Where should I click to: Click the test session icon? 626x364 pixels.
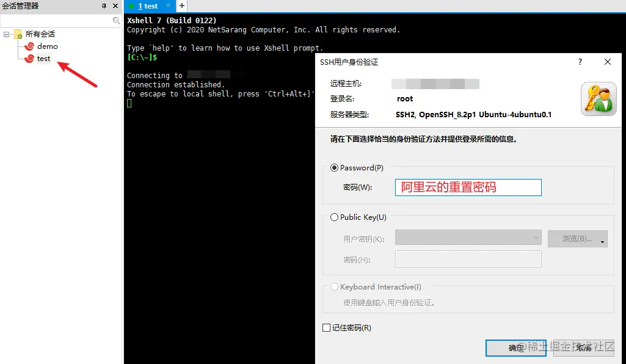[29, 59]
